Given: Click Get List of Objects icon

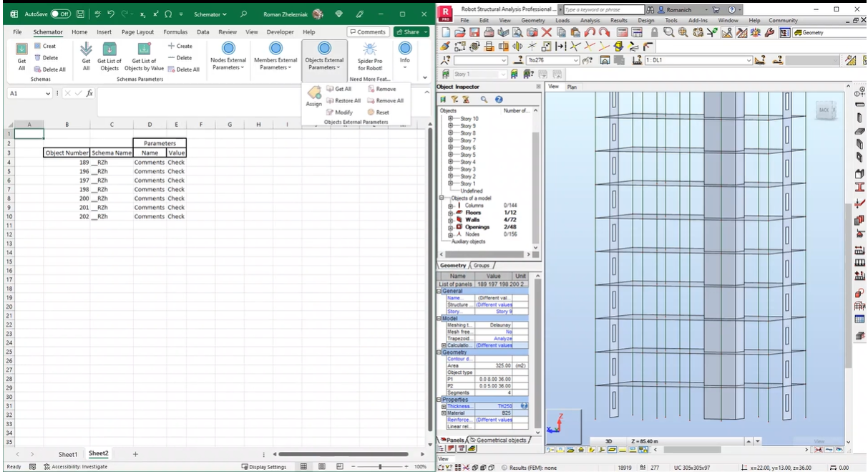Looking at the screenshot, I should [109, 49].
